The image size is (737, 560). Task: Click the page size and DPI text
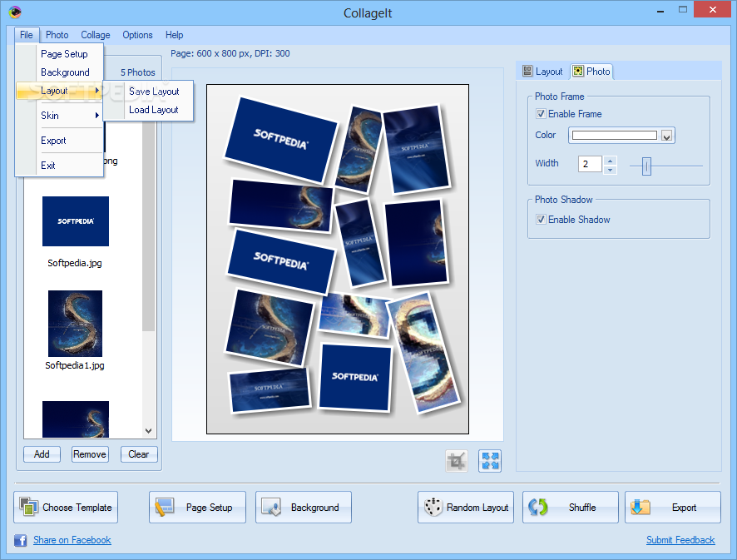(x=230, y=53)
